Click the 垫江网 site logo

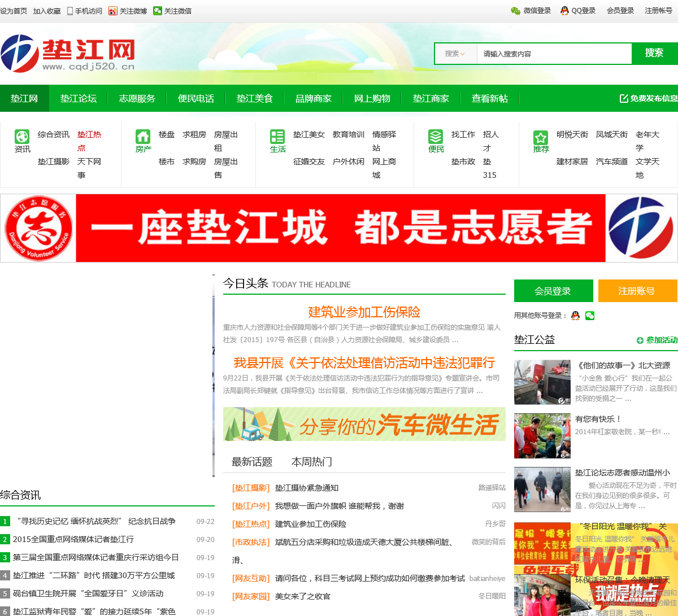coord(68,53)
